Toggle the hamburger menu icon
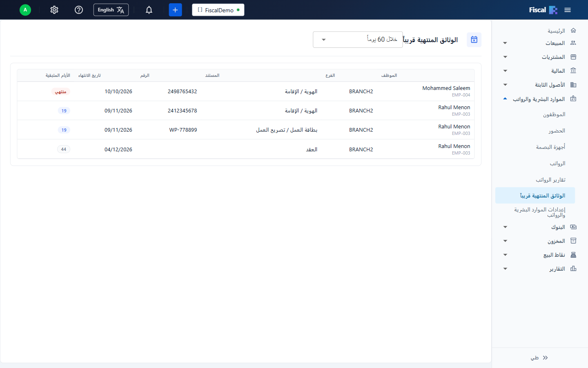This screenshot has height=368, width=588. pos(568,10)
